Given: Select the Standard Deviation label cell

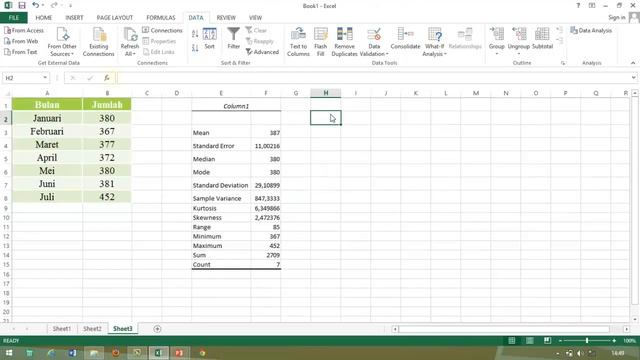Looking at the screenshot, I should tap(221, 185).
